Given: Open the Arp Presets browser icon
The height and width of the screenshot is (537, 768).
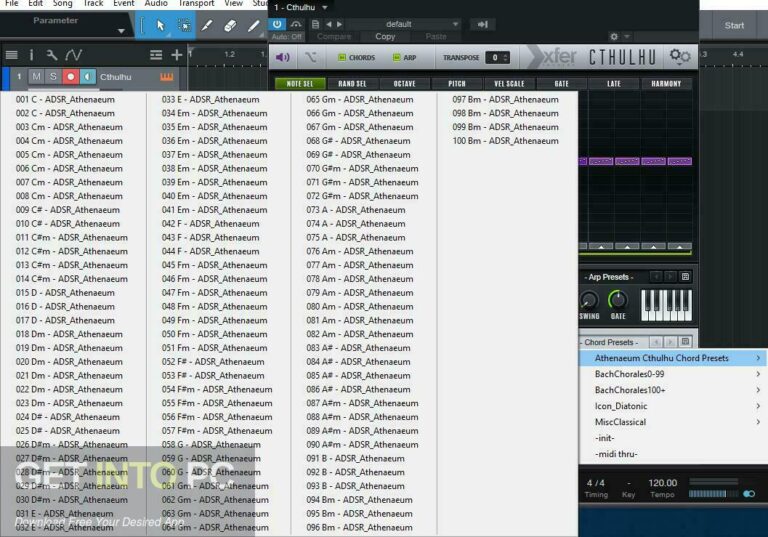Looking at the screenshot, I should coord(685,277).
